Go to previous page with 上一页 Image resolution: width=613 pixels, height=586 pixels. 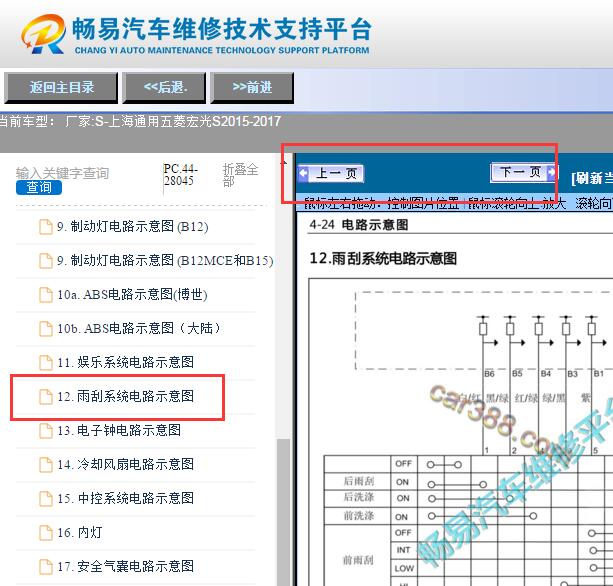[x=331, y=173]
